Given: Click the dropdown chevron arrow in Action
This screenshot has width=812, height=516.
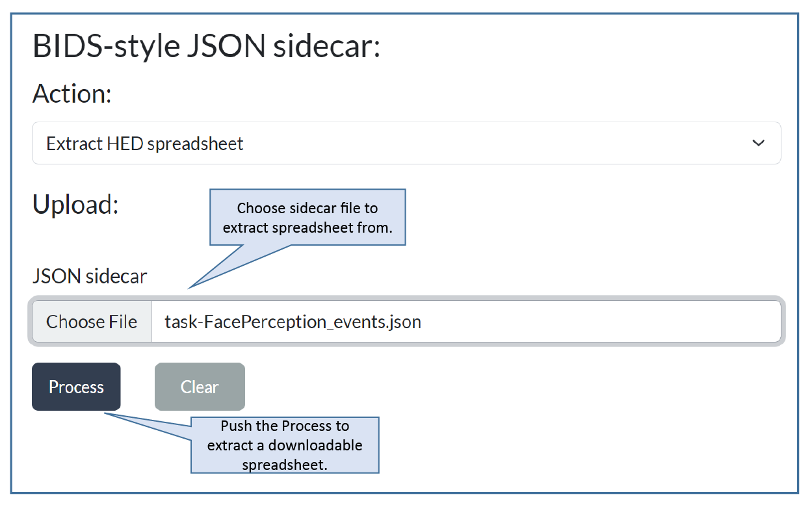Looking at the screenshot, I should click(758, 143).
